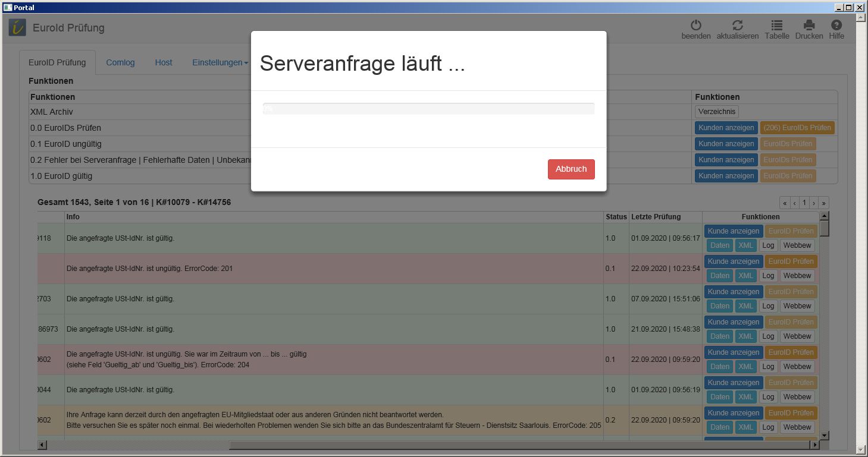
Task: Go to first page with « button
Action: [x=785, y=203]
